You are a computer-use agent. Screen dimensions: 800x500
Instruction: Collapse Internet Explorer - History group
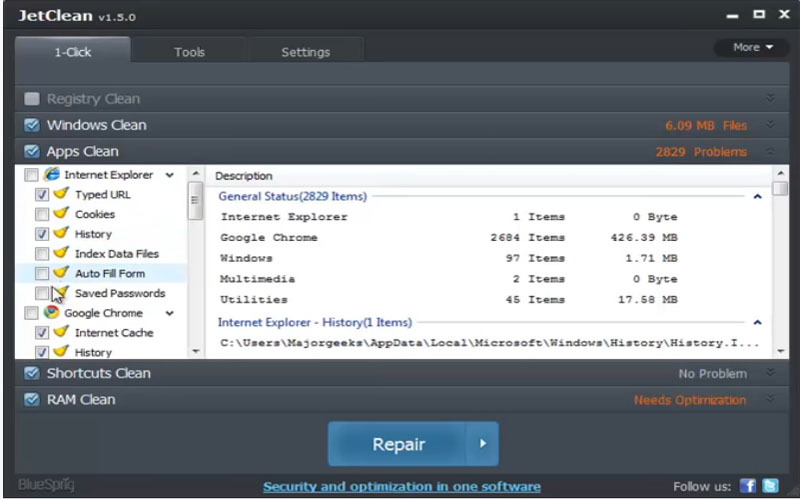point(758,322)
